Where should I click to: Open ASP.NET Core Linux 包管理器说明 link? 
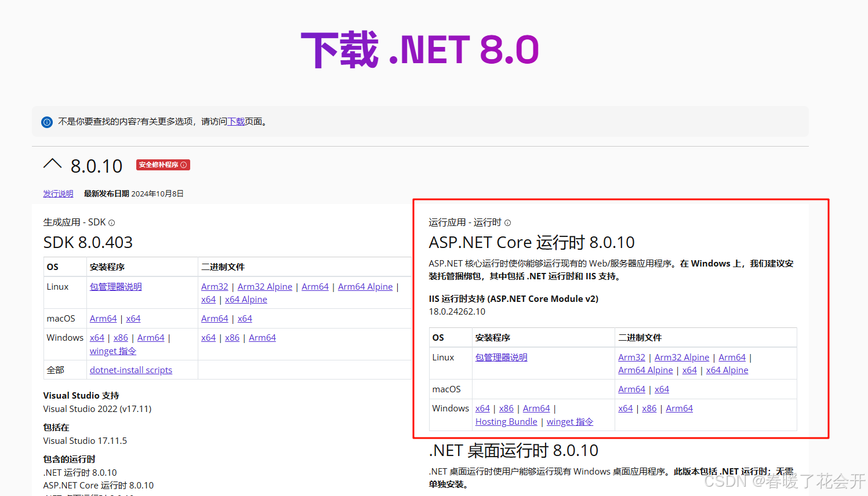tap(502, 358)
